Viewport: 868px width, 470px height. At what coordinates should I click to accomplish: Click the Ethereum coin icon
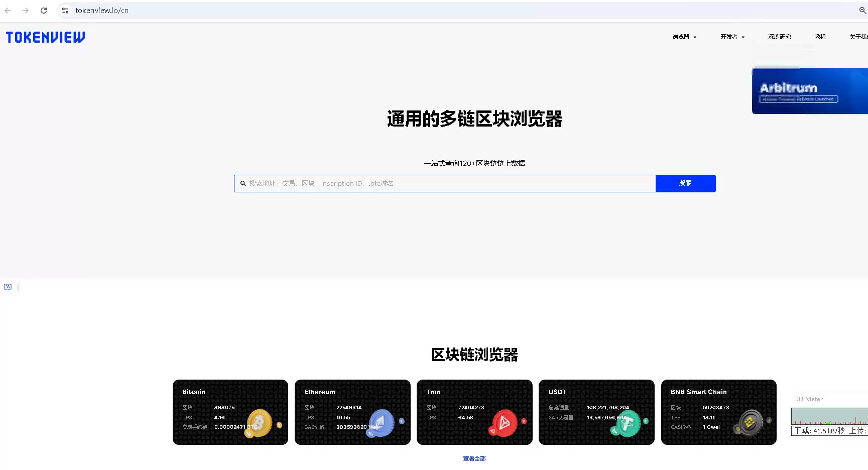[x=382, y=422]
